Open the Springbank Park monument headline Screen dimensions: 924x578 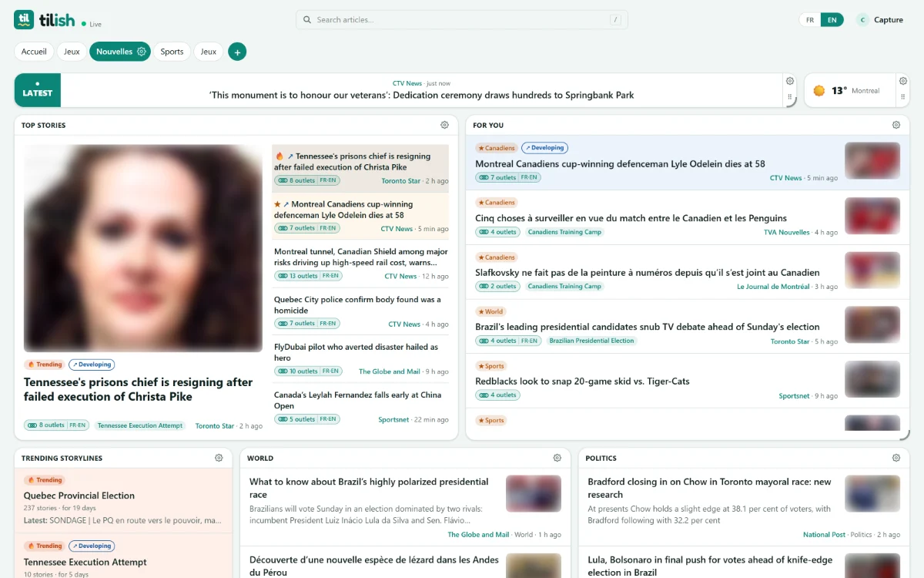click(422, 96)
